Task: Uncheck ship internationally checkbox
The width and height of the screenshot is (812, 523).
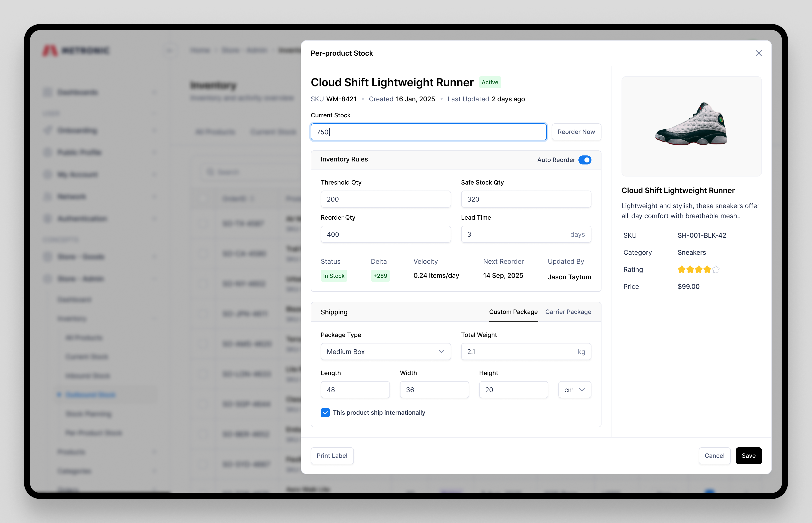Action: click(325, 413)
